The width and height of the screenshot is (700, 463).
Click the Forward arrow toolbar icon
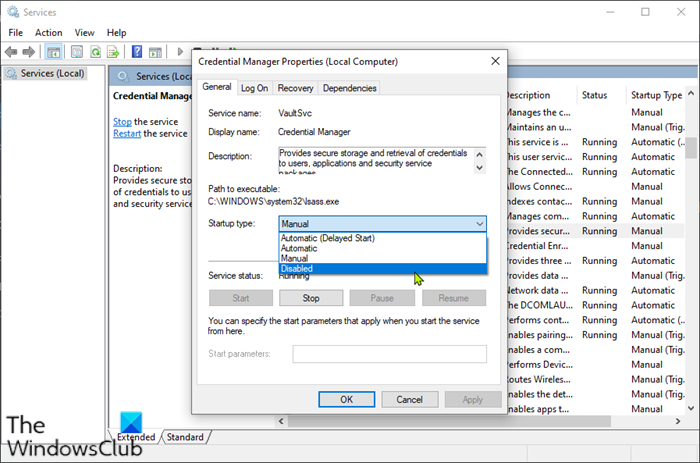click(x=29, y=52)
